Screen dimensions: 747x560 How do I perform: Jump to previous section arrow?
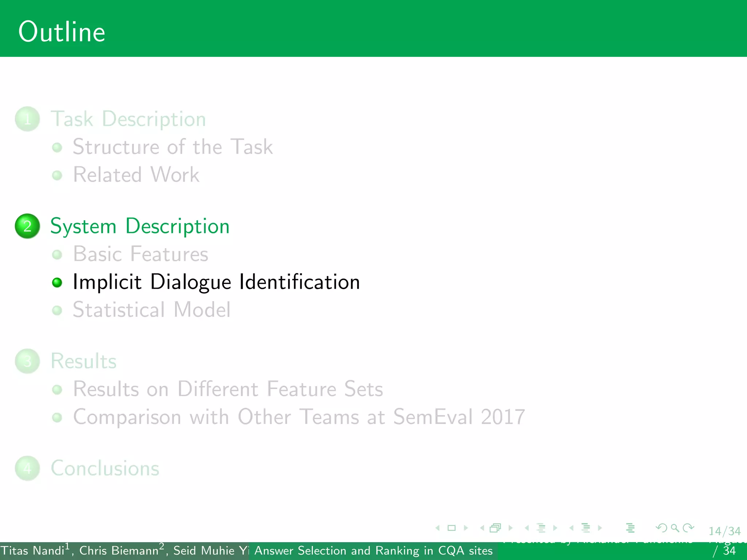tap(572, 528)
